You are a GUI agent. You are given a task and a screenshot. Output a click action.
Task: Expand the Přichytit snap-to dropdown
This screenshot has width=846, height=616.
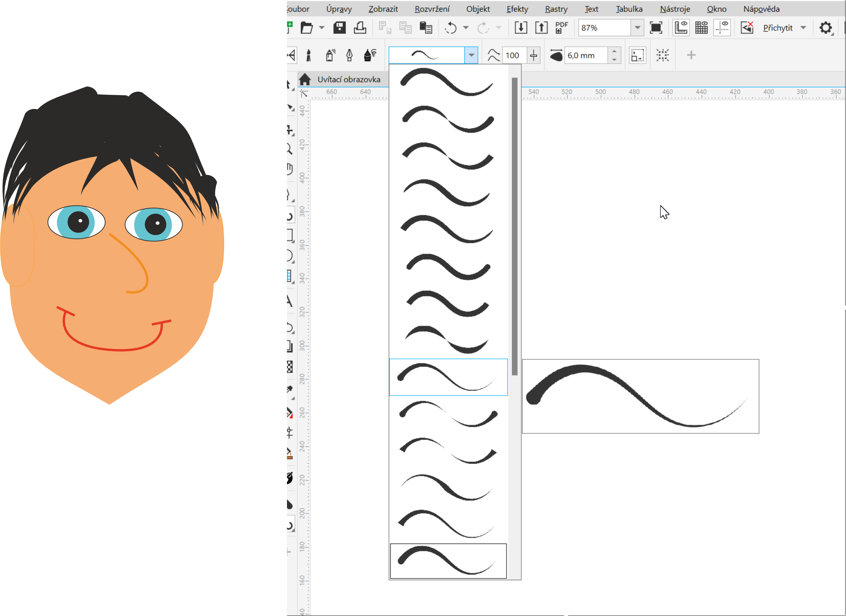(803, 28)
